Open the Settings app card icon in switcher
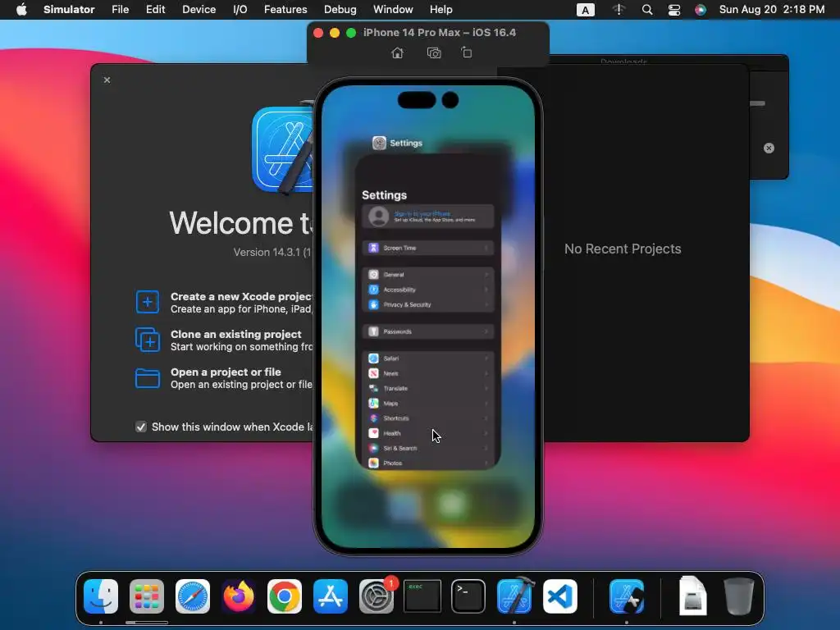This screenshot has height=630, width=840. [379, 143]
